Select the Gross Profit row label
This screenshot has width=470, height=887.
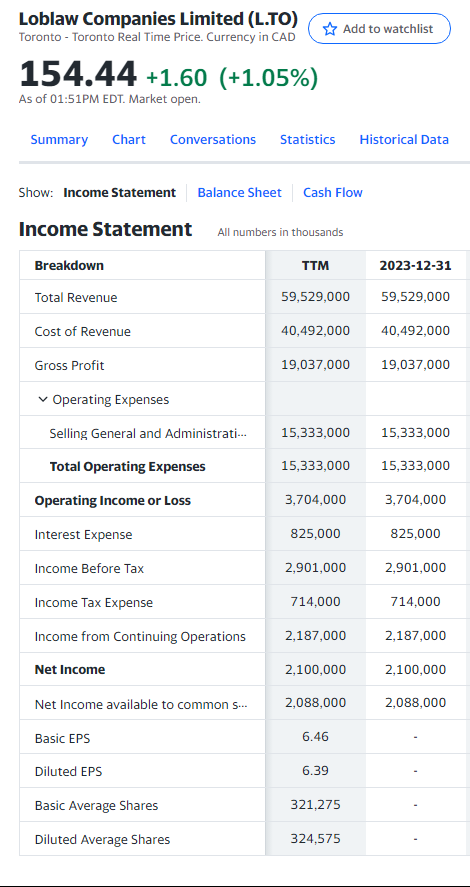point(70,365)
